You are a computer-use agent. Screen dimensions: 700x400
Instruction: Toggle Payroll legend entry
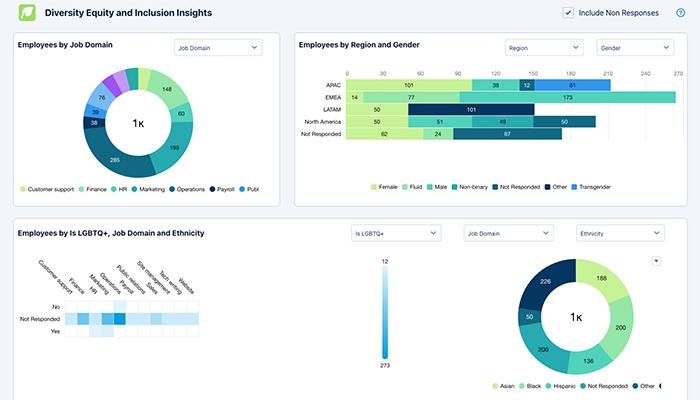[x=222, y=189]
